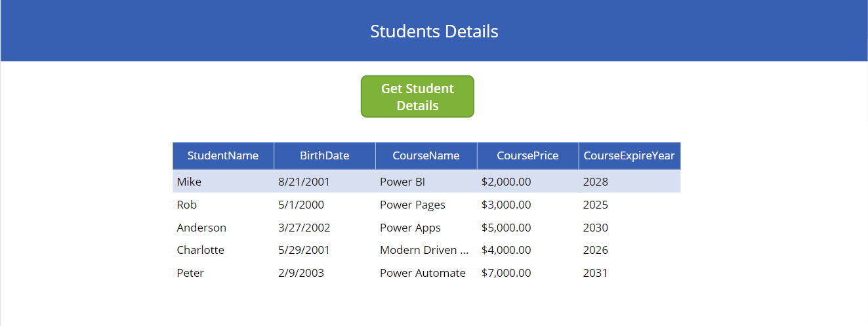Click the Anderson name cell
Image resolution: width=868 pixels, height=326 pixels.
tap(201, 228)
